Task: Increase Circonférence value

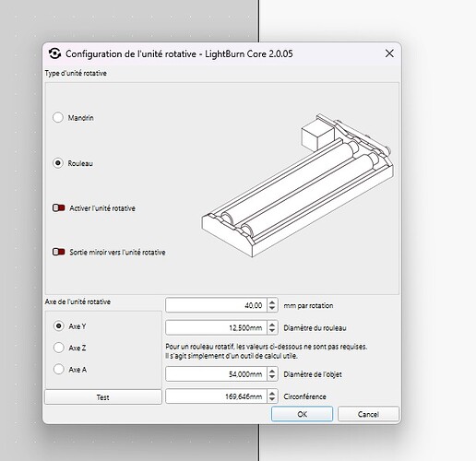Action: 272,393
